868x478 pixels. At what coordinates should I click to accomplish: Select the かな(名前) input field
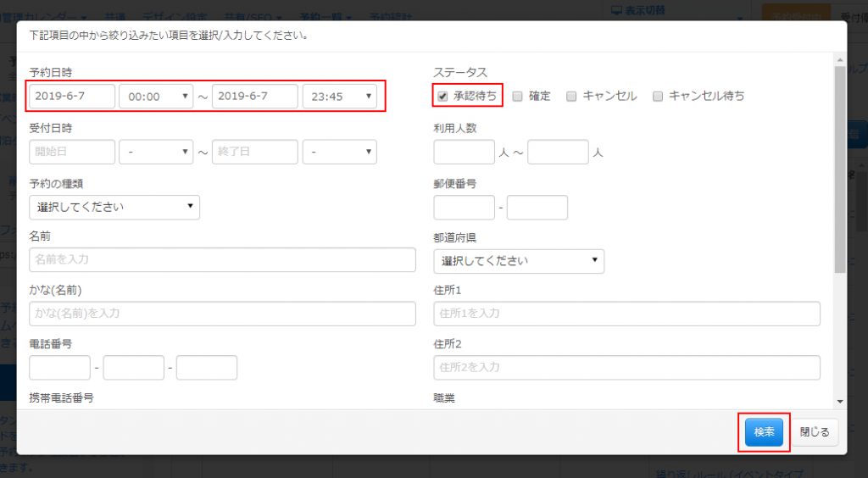[222, 314]
